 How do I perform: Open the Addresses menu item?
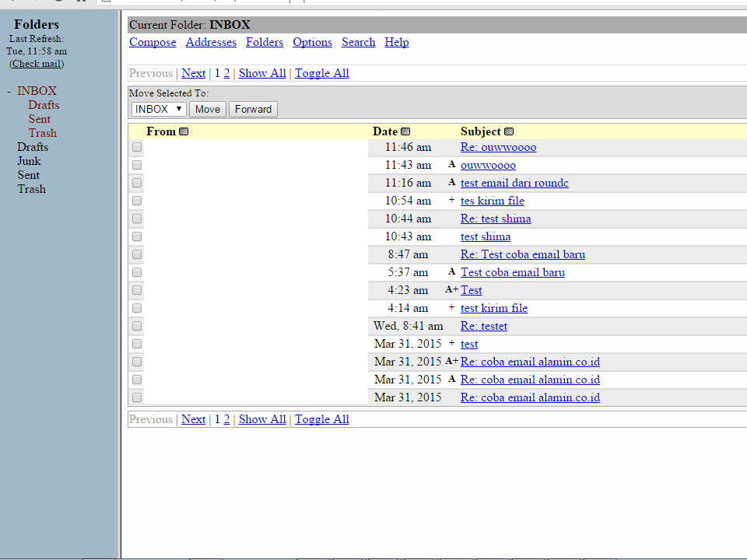(211, 42)
